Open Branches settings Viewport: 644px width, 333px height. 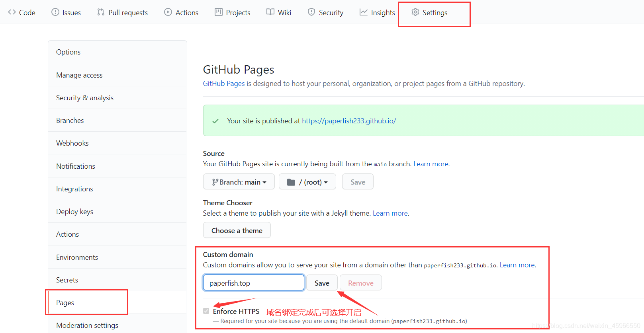[117, 120]
